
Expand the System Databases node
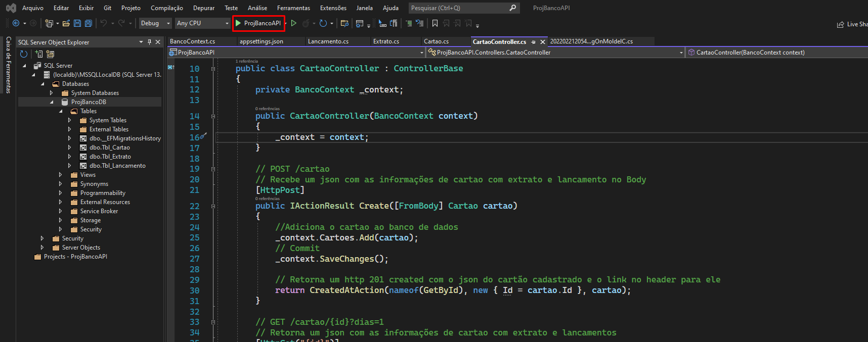pos(51,93)
